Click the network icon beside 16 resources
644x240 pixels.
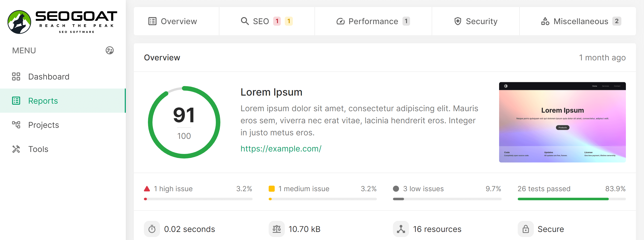[x=401, y=229]
